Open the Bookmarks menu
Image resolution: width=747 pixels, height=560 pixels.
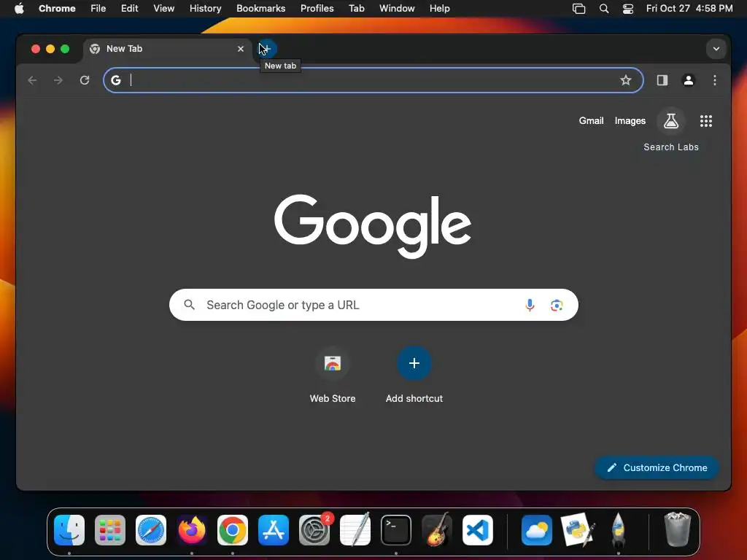(x=260, y=9)
